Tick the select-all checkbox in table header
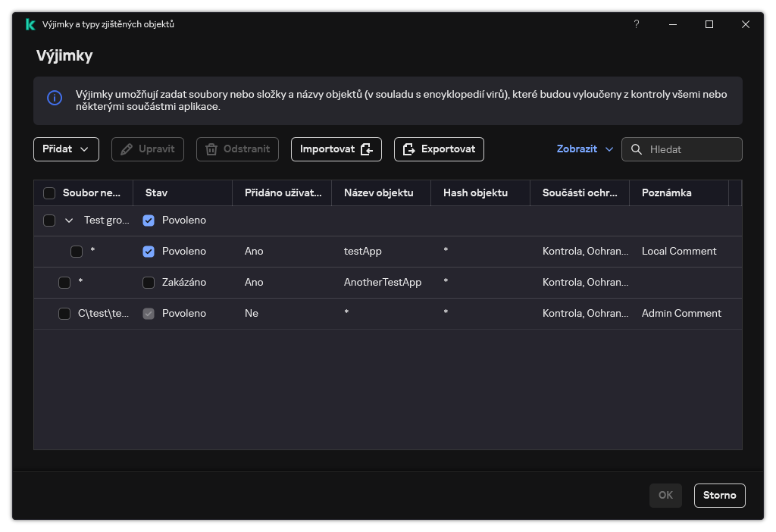This screenshot has width=776, height=532. click(x=49, y=193)
